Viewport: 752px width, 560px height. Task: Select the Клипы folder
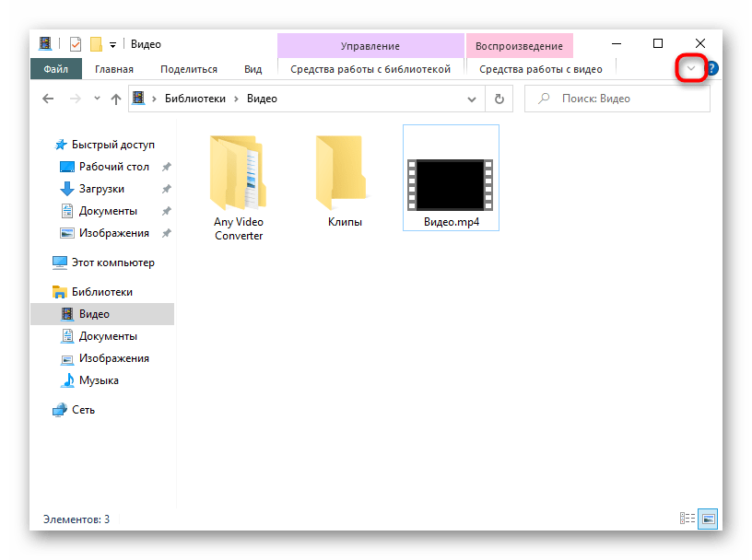point(345,181)
